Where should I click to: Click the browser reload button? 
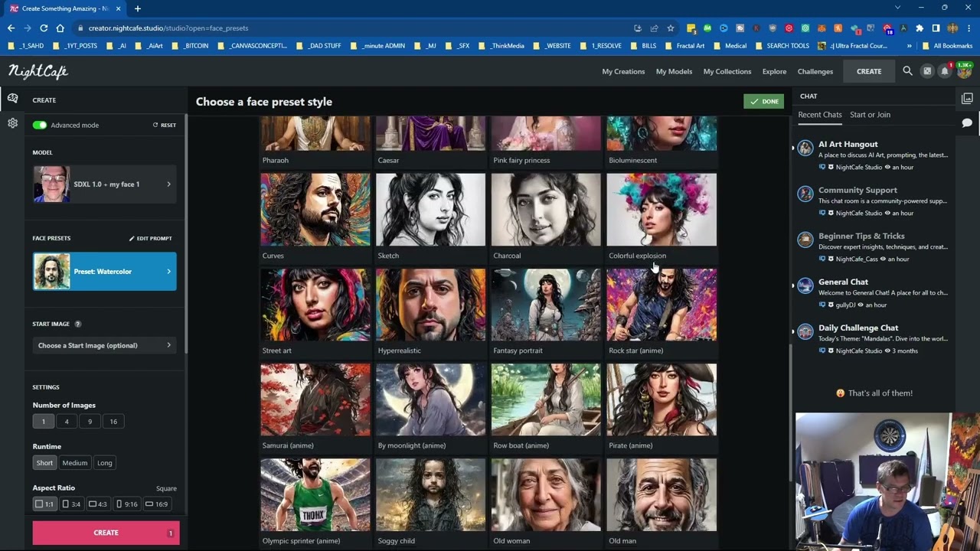(44, 28)
